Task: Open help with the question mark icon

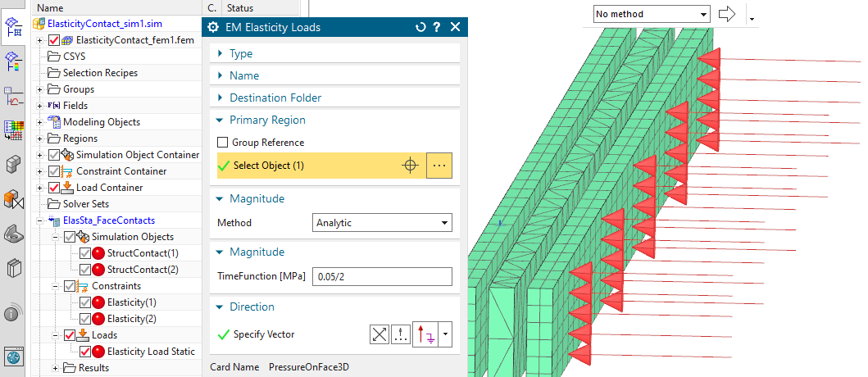Action: pyautogui.click(x=437, y=27)
